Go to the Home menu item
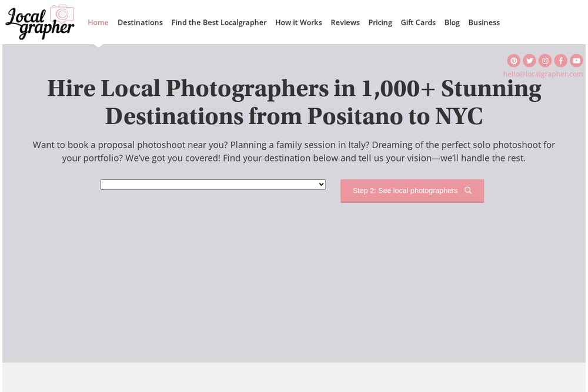Viewport: 588px width, 392px height. pyautogui.click(x=98, y=22)
